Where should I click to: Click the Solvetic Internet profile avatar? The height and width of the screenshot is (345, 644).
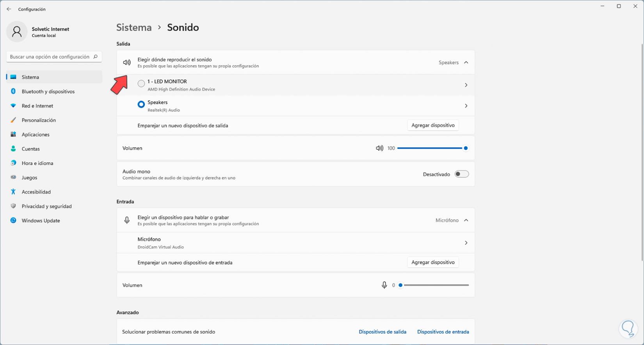(x=17, y=32)
